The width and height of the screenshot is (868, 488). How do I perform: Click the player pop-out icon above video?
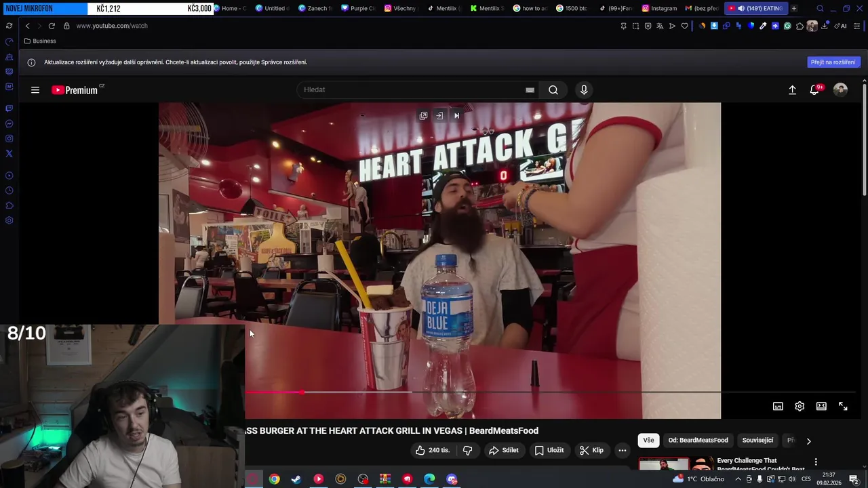pos(423,116)
